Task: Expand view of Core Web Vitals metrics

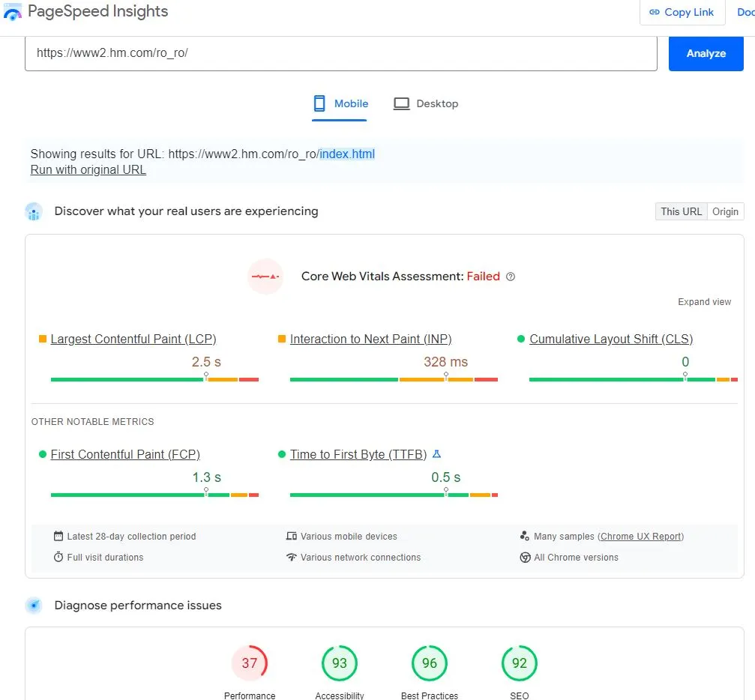Action: [x=704, y=302]
